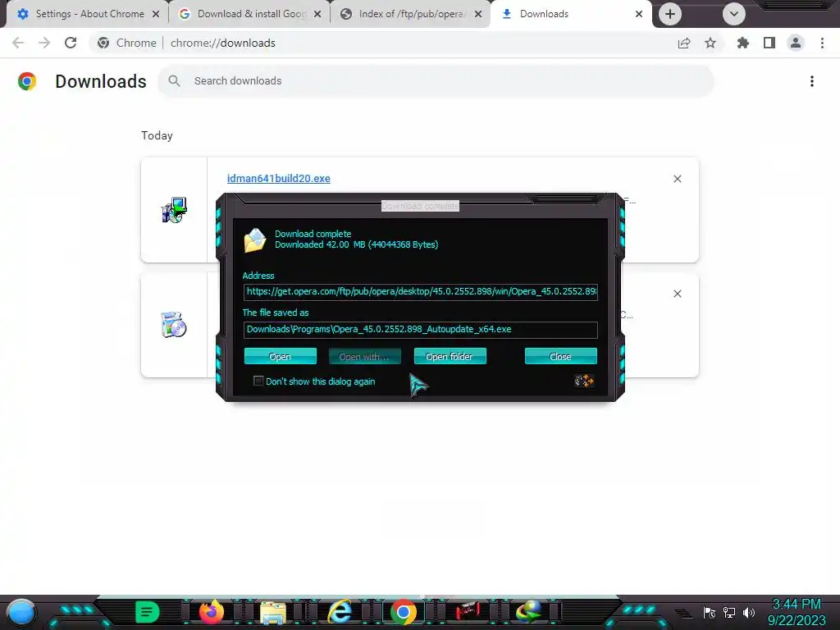Open the green notes app in taskbar
The width and height of the screenshot is (840, 630).
tap(148, 612)
